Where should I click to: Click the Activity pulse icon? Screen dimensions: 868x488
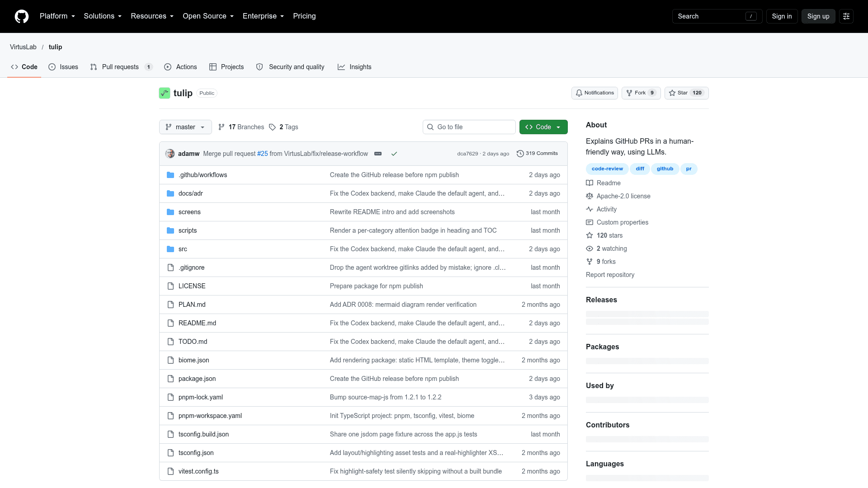click(590, 209)
